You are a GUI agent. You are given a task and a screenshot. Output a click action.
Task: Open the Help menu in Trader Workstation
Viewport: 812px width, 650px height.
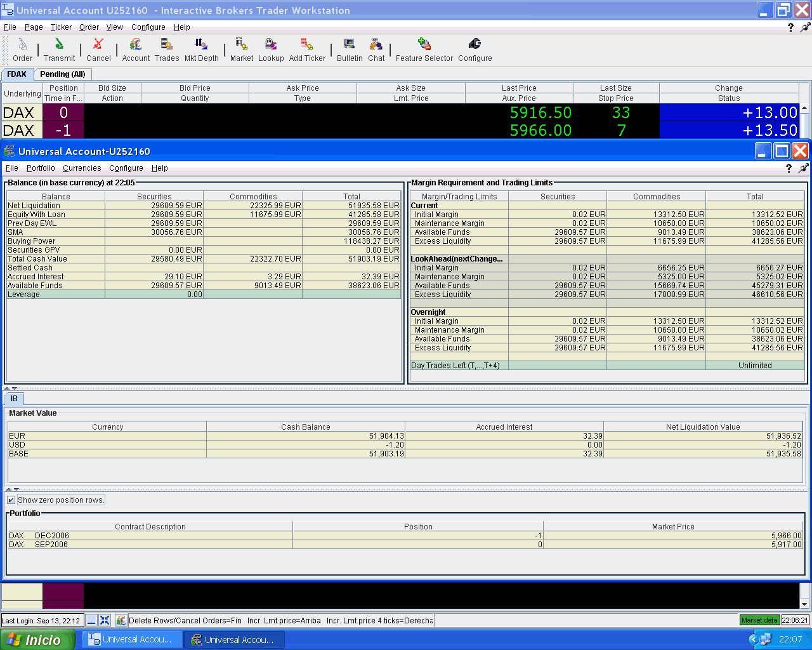pos(182,27)
